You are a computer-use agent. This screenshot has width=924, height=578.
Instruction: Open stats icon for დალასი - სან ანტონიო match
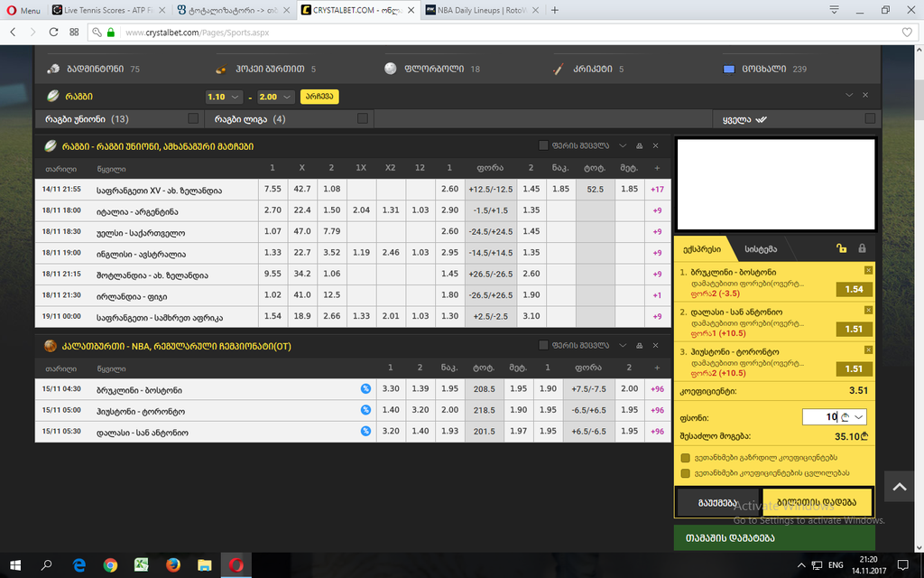pyautogui.click(x=365, y=431)
